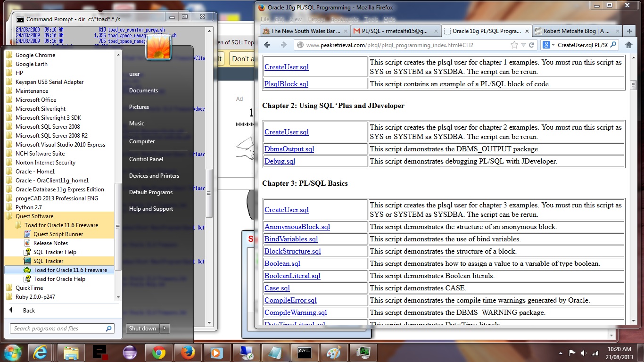Open the network icon in system tray
644x362 pixels.
coord(596,353)
